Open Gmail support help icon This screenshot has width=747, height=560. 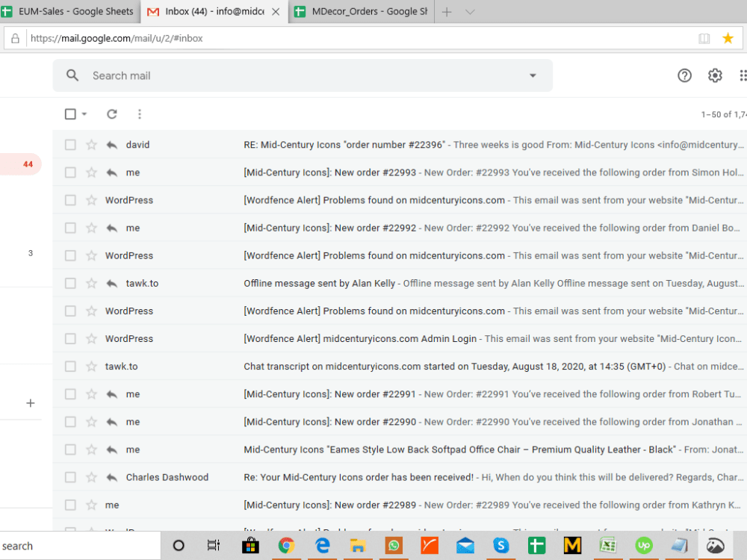click(684, 75)
